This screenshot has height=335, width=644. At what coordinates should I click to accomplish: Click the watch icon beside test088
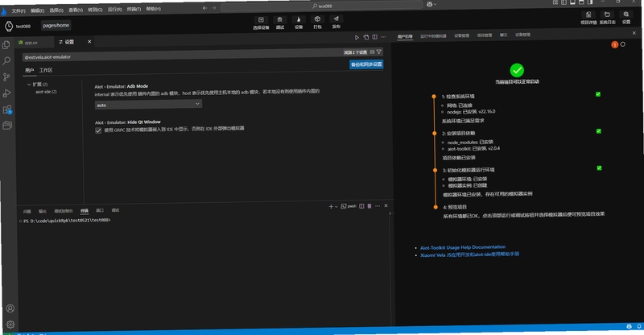(x=9, y=27)
